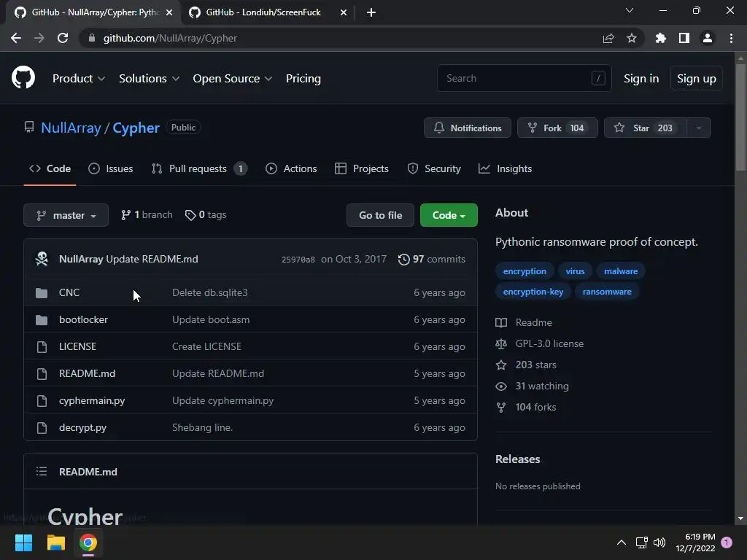The height and width of the screenshot is (560, 747).
Task: Click the README.md table of contents icon
Action: tap(42, 472)
